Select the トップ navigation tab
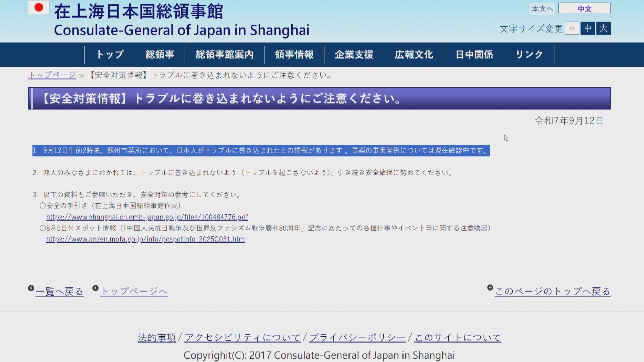Image resolution: width=644 pixels, height=362 pixels. (110, 54)
